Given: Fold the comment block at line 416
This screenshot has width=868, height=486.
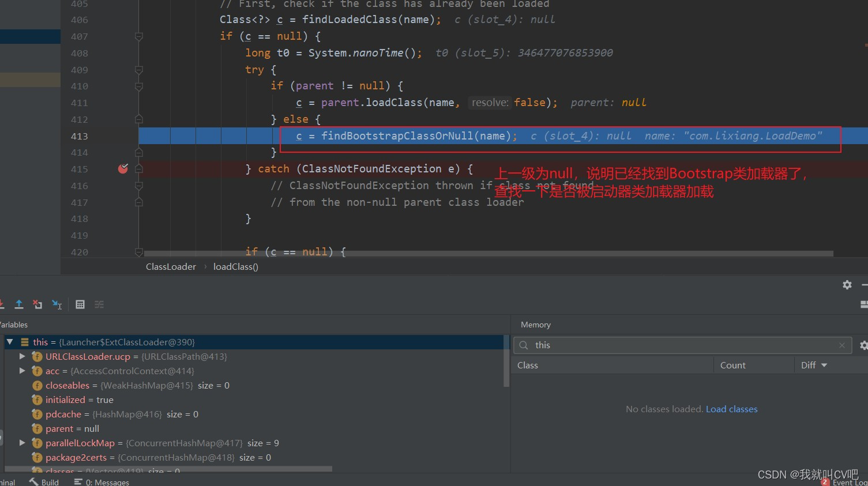Looking at the screenshot, I should click(x=138, y=186).
